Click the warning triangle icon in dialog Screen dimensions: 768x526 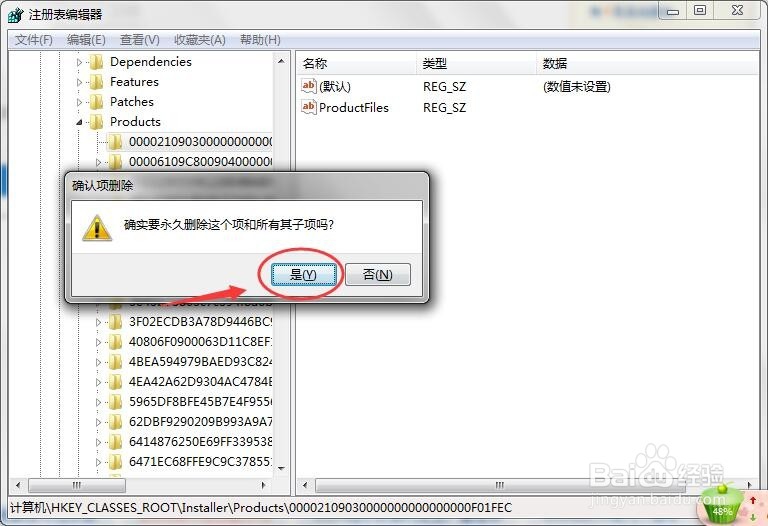tap(97, 228)
